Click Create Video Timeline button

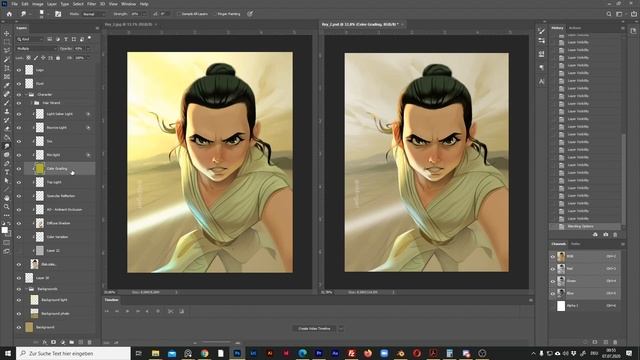tap(314, 329)
